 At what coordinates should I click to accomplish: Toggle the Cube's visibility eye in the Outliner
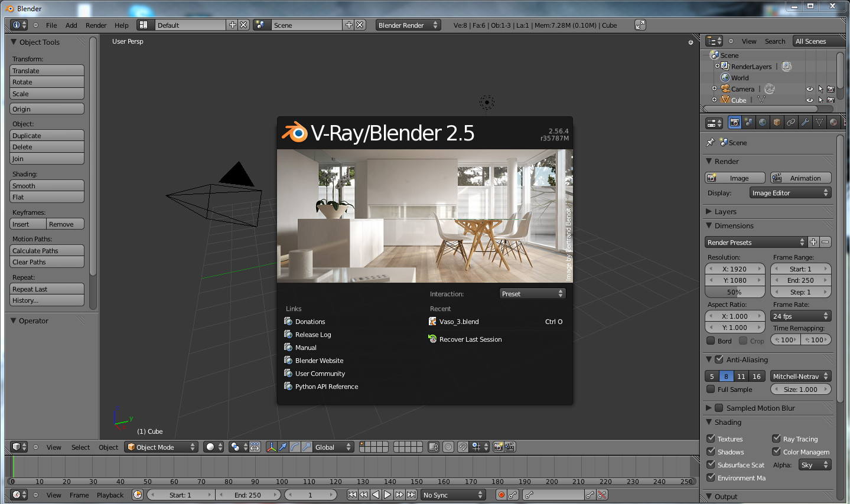809,100
